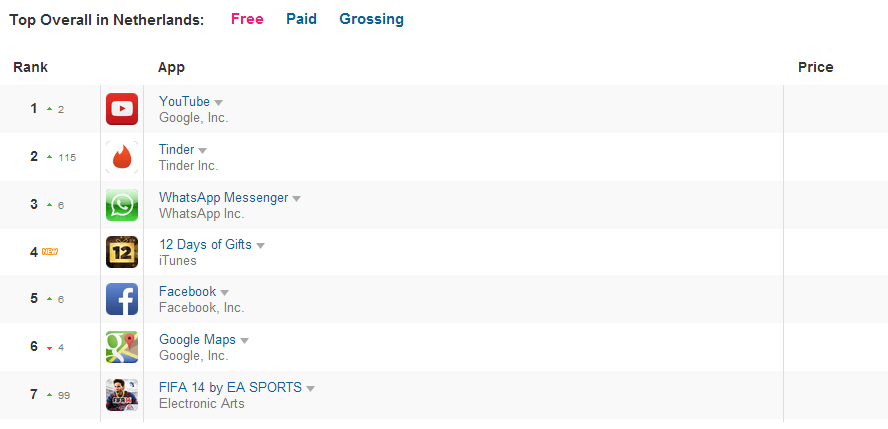
Task: Switch to the Paid chart tab
Action: point(301,19)
